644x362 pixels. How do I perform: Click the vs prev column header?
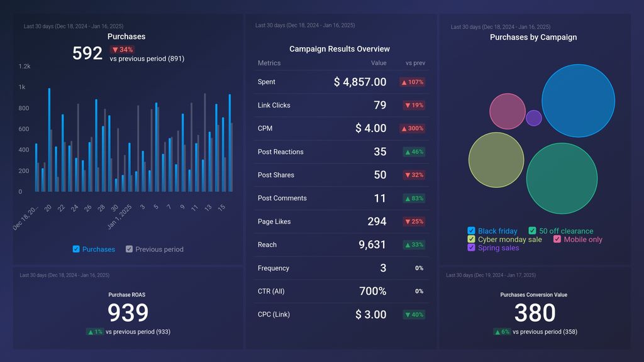[415, 63]
